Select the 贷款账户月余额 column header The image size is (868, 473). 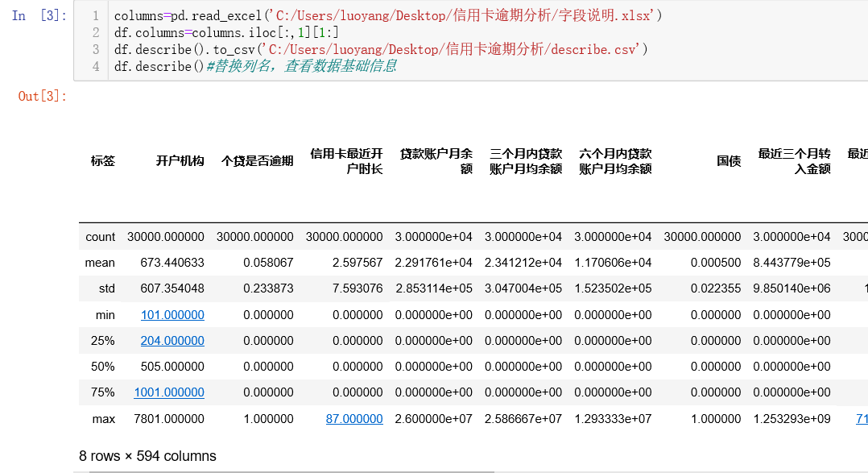(x=436, y=161)
